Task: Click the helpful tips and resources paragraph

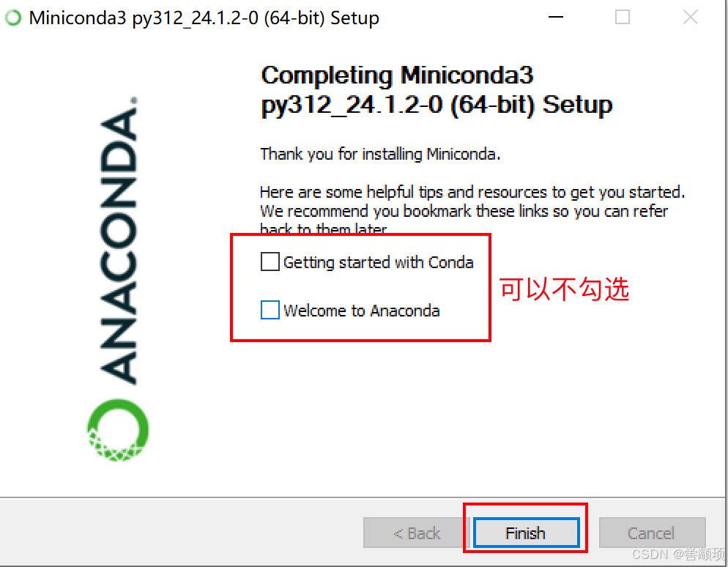Action: pyautogui.click(x=472, y=210)
